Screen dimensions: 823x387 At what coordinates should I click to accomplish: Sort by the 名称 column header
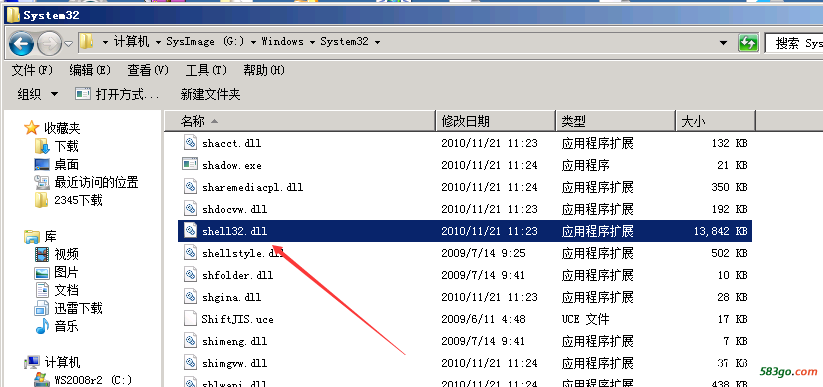coord(300,121)
